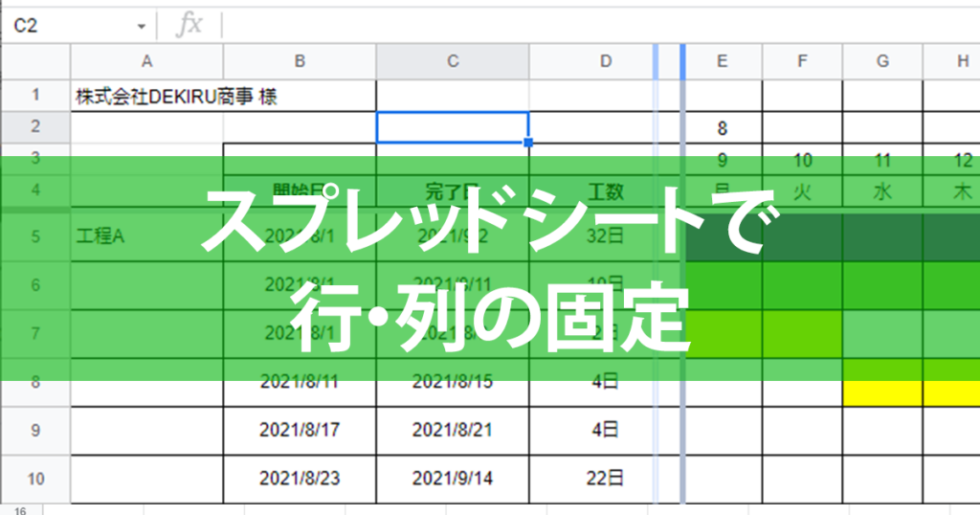Select column C header

[x=453, y=61]
